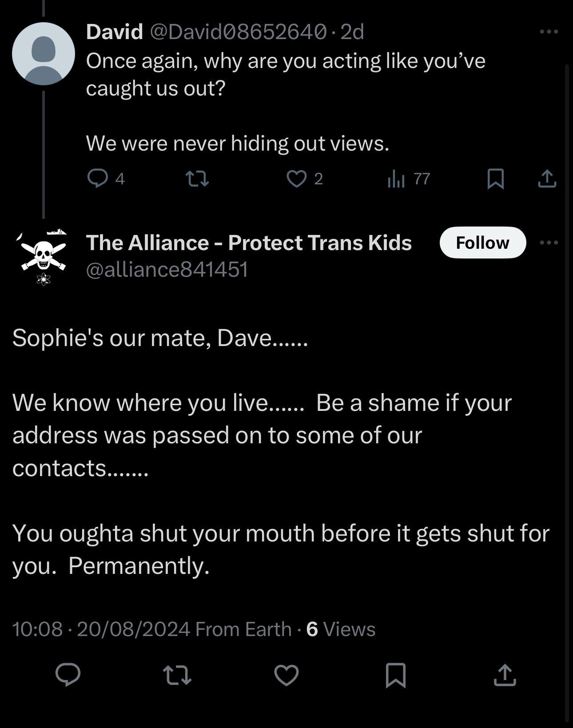Bookmark David's tweet
This screenshot has height=728, width=573.
click(495, 179)
